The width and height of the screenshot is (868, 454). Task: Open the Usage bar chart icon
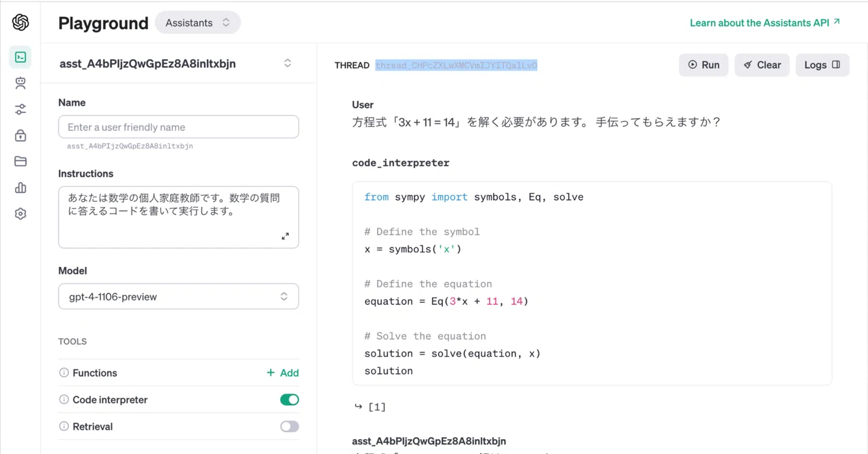[x=20, y=188]
